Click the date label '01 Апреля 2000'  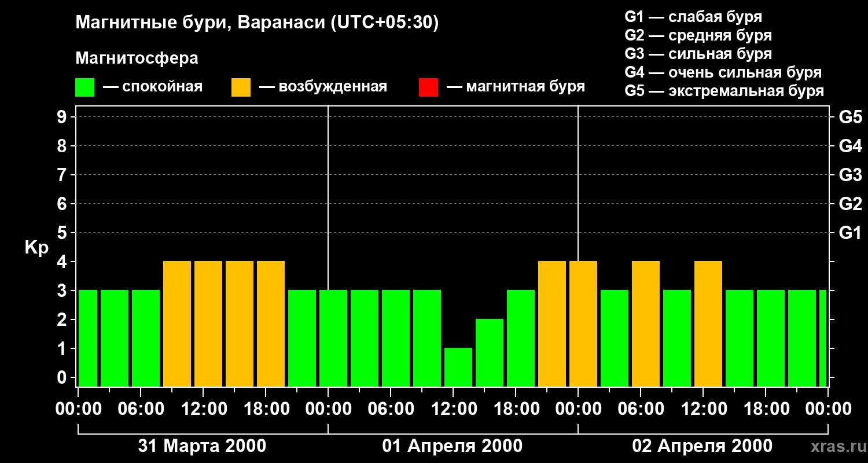click(x=453, y=446)
